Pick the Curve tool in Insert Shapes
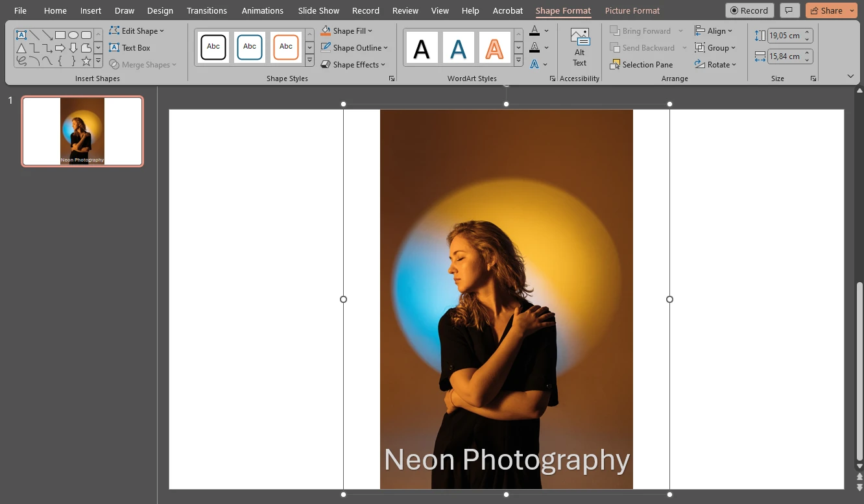This screenshot has height=504, width=864. 47,60
